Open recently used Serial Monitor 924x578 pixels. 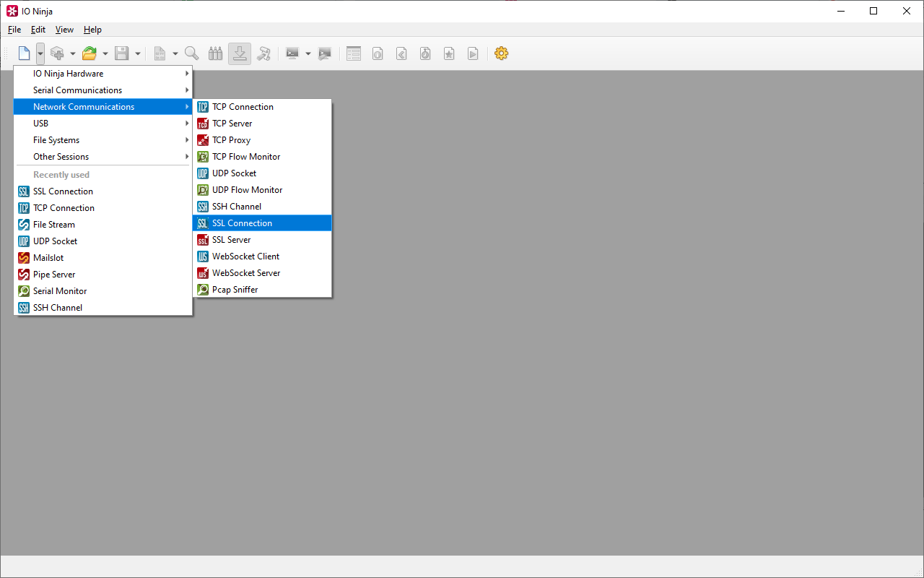[x=103, y=291]
